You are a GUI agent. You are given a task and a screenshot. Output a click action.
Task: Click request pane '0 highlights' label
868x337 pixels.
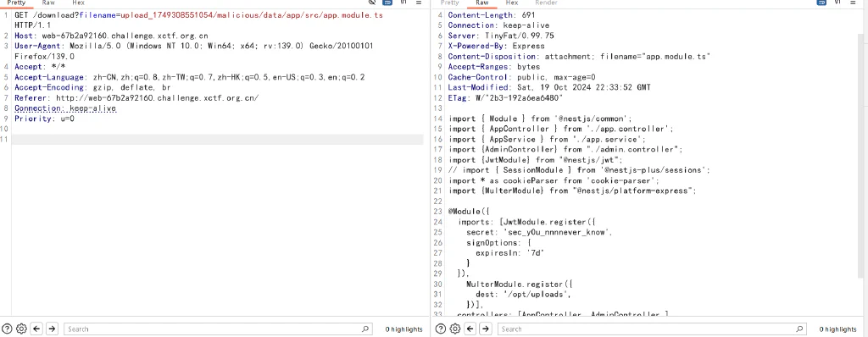(x=404, y=329)
